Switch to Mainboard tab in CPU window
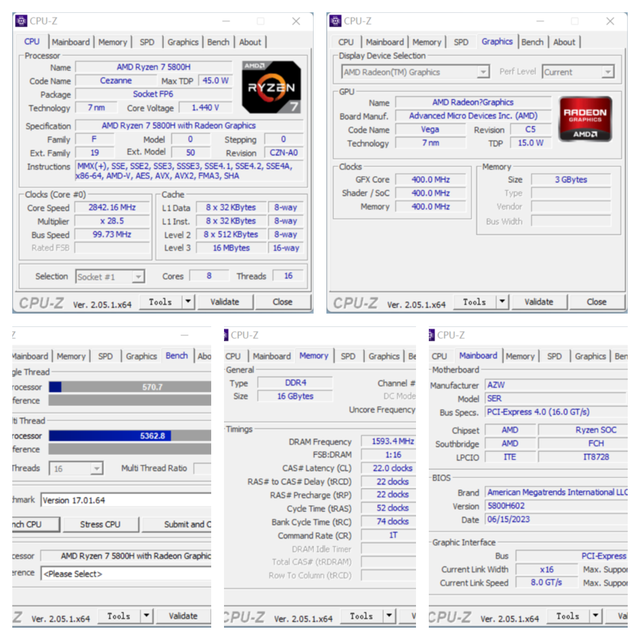 pyautogui.click(x=71, y=42)
